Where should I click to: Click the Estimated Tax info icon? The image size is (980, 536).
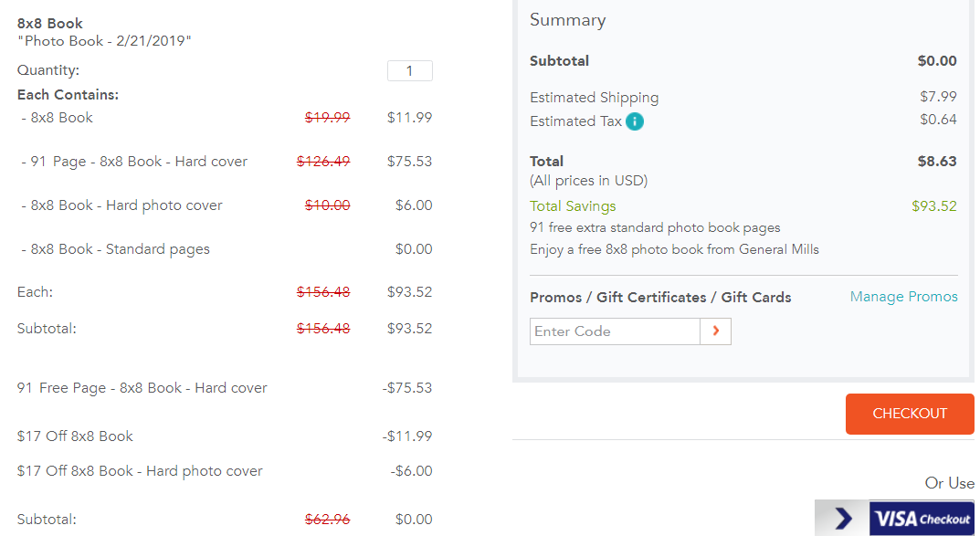[635, 121]
